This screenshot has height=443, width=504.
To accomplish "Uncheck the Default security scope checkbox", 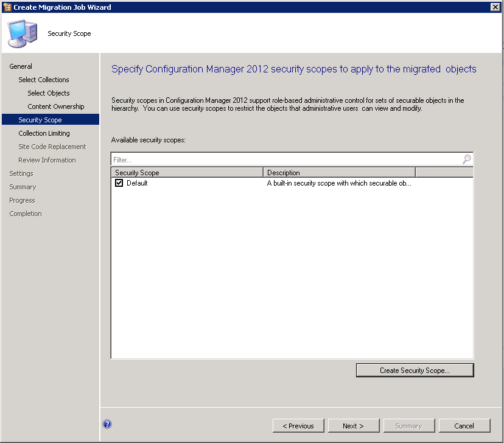I will click(x=119, y=183).
